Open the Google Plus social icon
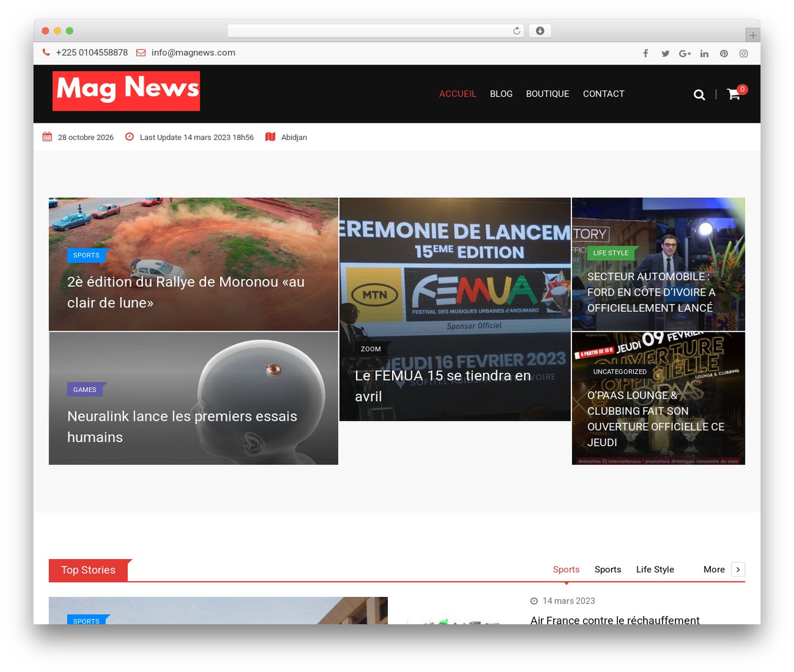This screenshot has width=794, height=672. click(685, 53)
